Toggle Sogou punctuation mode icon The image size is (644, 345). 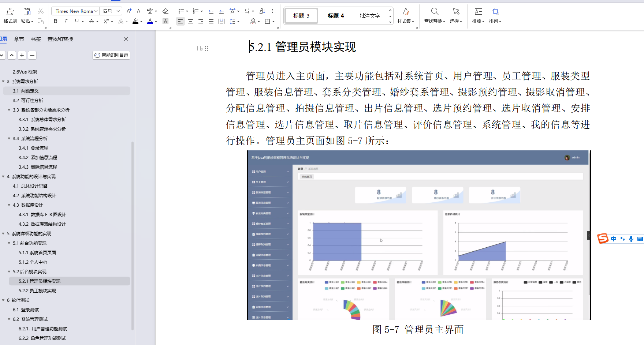[x=622, y=239]
